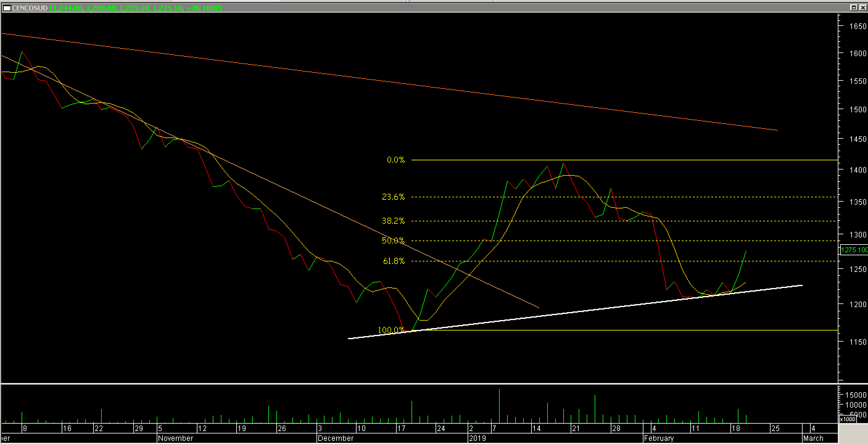Image resolution: width=868 pixels, height=444 pixels.
Task: Click the date label 25 in February
Action: [x=775, y=429]
